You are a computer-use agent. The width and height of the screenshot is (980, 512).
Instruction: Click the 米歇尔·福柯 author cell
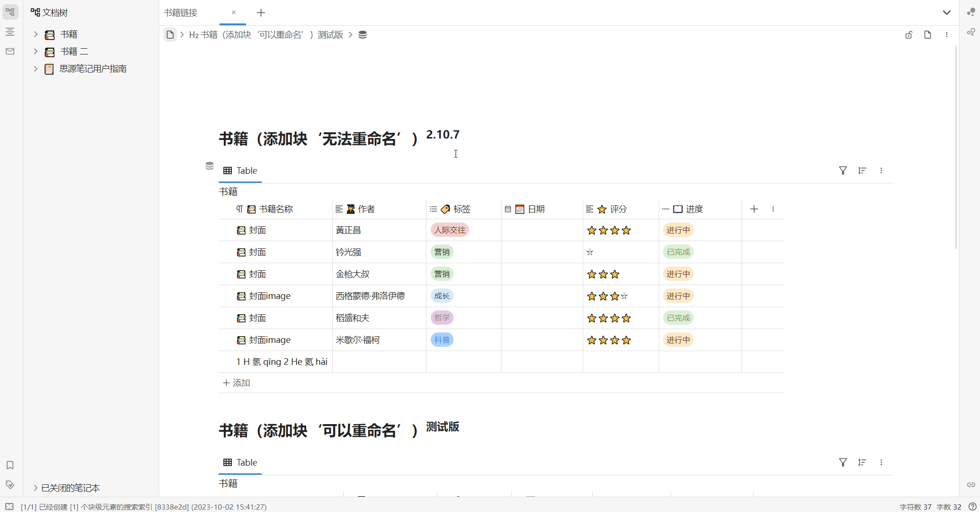tap(358, 340)
